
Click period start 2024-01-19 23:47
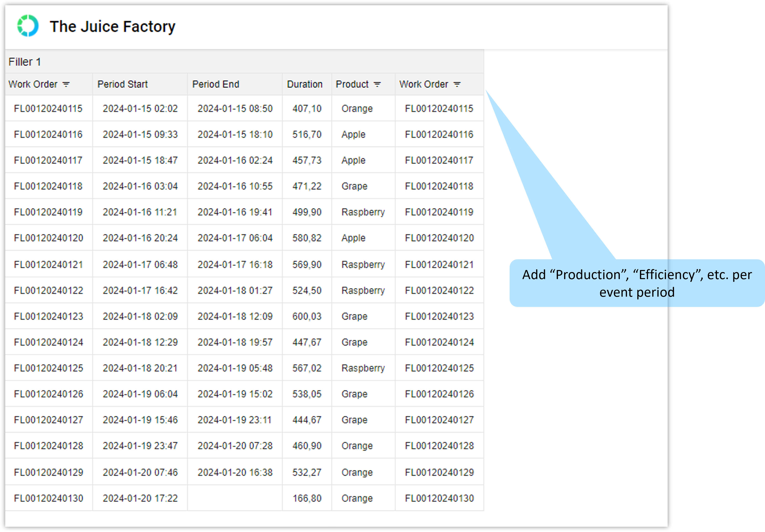tap(140, 446)
